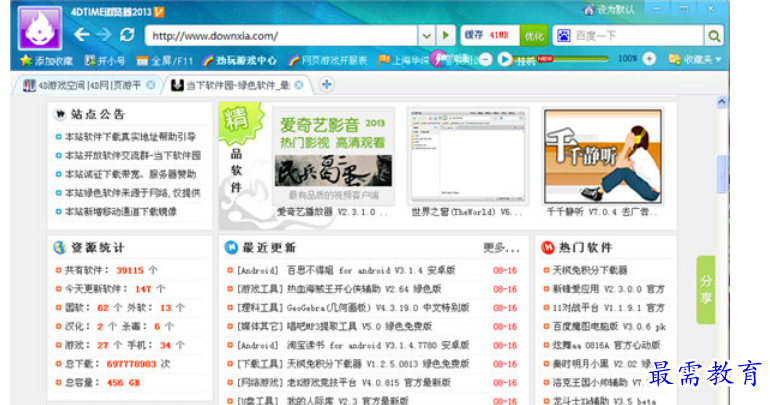Click the purple lightning speed icon

click(x=438, y=59)
